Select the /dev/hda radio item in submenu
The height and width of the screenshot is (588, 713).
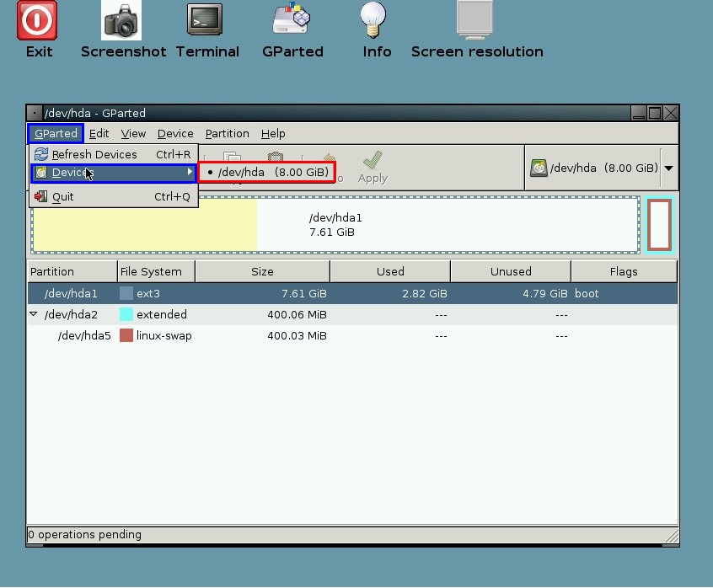(267, 172)
